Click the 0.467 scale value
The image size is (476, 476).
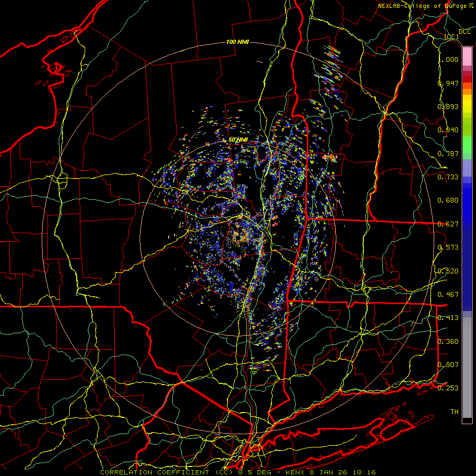(448, 295)
